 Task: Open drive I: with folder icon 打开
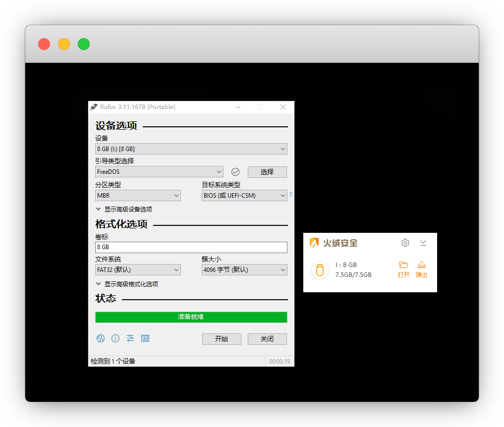[x=403, y=269]
